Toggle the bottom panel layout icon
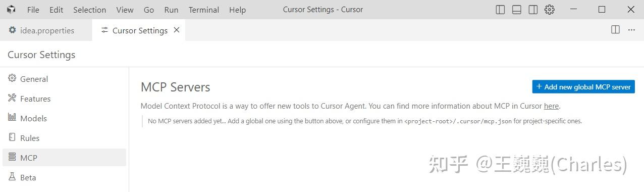Image resolution: width=644 pixels, height=192 pixels. pos(516,10)
